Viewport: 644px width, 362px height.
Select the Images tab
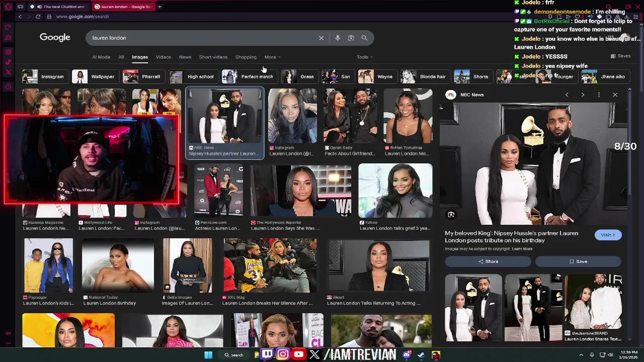click(x=140, y=57)
